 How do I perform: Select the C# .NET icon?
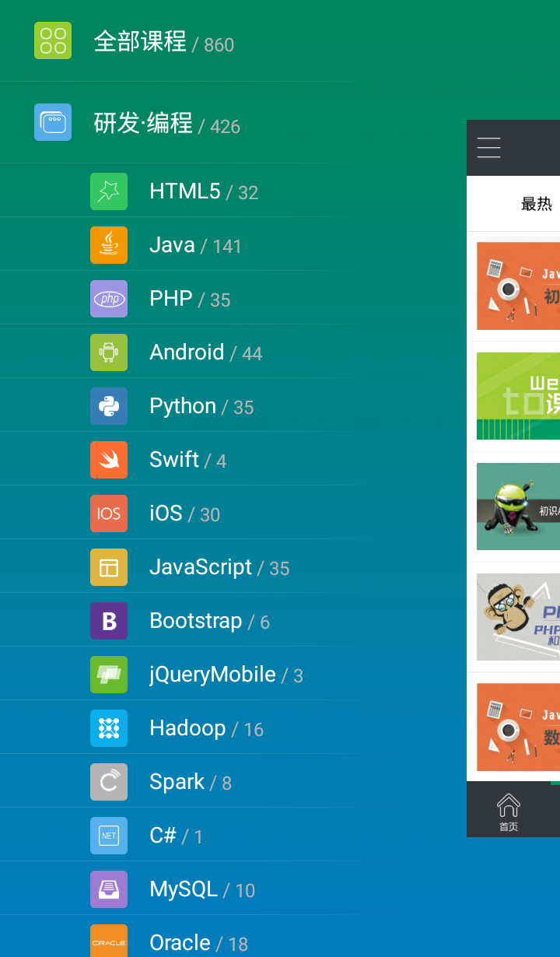[109, 836]
